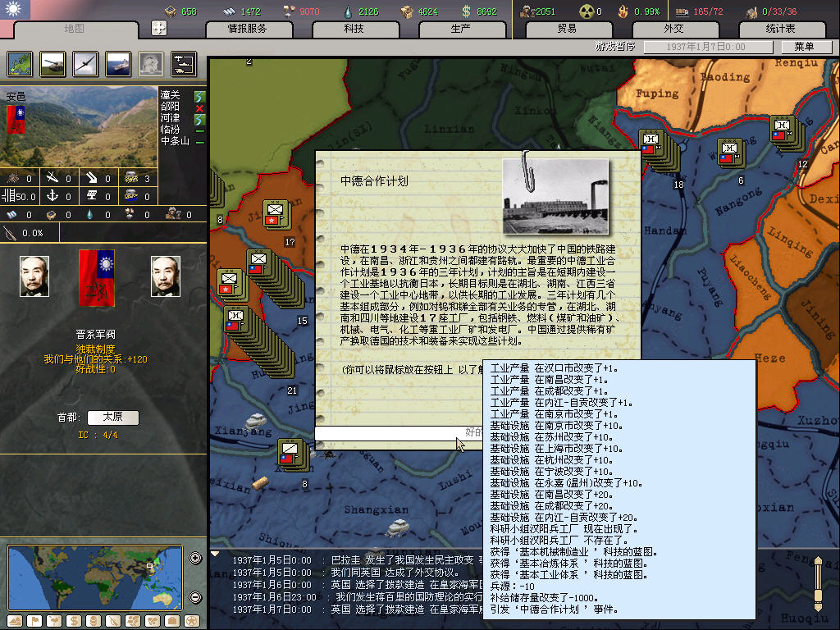Viewport: 840px width, 630px height.
Task: Select adjacent province 潼关 in list
Action: (170, 95)
